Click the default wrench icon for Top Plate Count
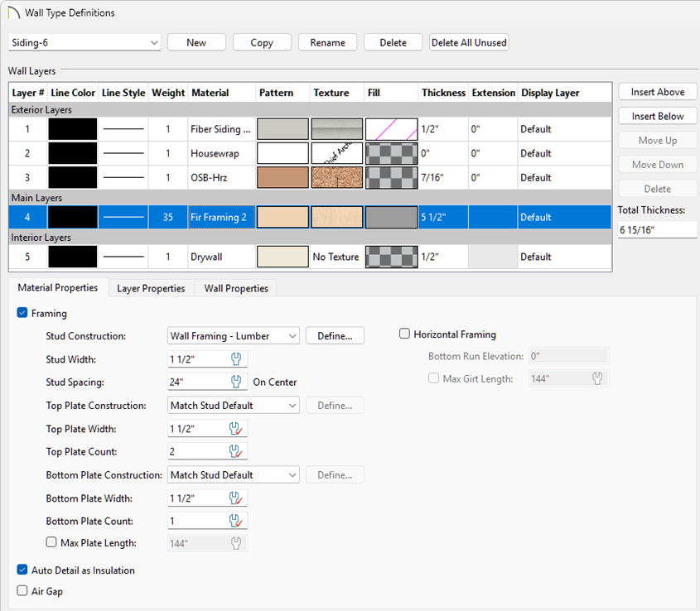Screen dimensions: 700x611 coord(236,451)
